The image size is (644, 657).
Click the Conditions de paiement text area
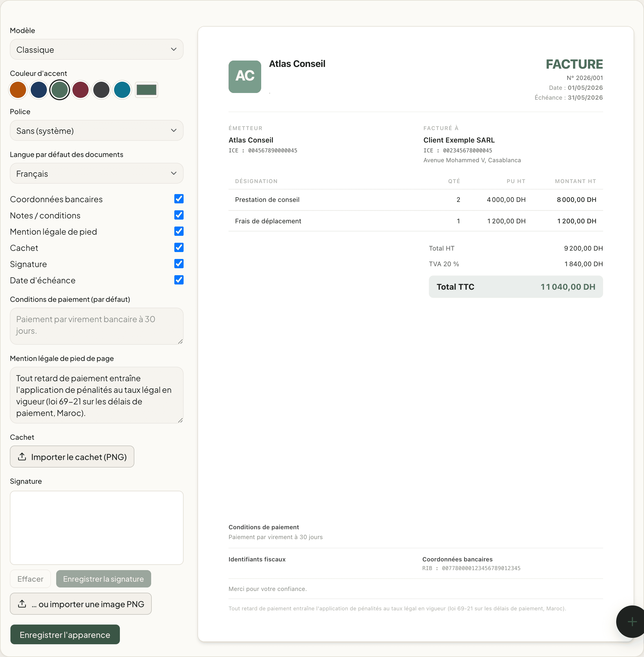97,326
